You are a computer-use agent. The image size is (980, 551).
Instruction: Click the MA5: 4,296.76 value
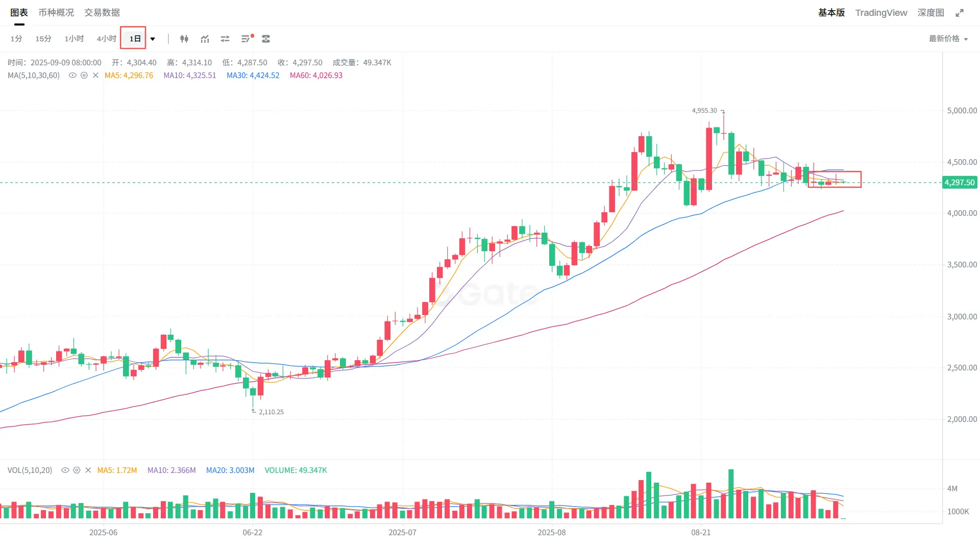click(x=129, y=76)
